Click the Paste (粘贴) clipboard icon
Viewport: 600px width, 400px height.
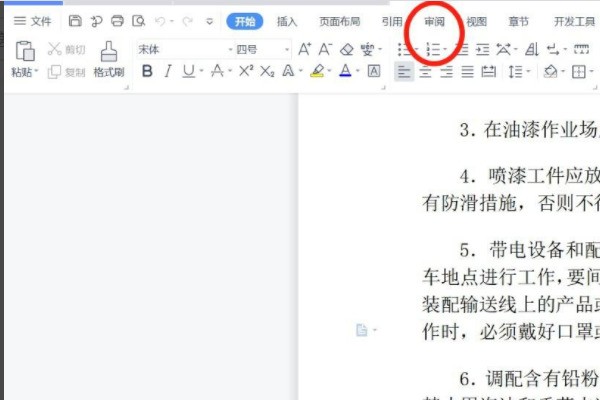pos(24,53)
